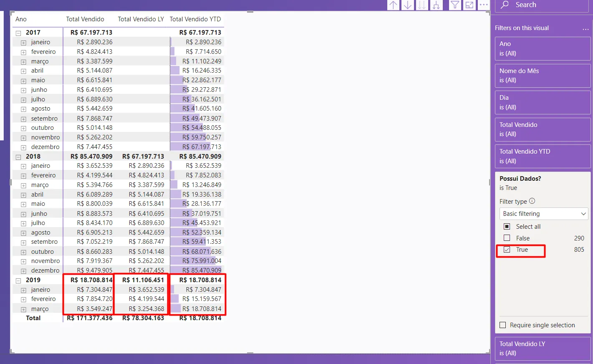Click the Drill up arrow icon
This screenshot has width=593, height=364.
coord(393,5)
